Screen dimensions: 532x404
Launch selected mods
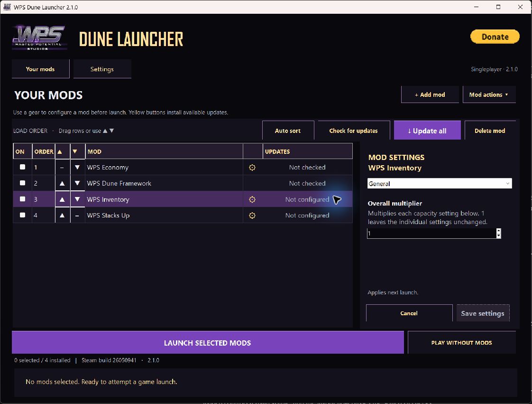[x=208, y=343]
